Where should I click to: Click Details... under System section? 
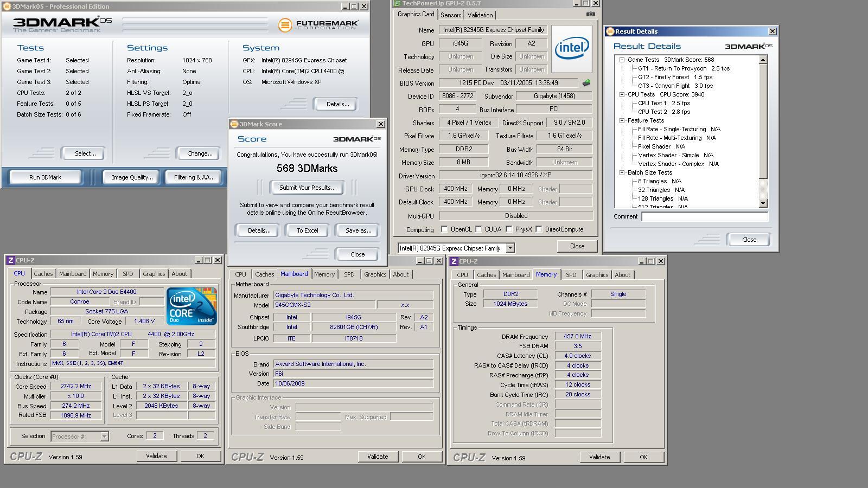337,104
